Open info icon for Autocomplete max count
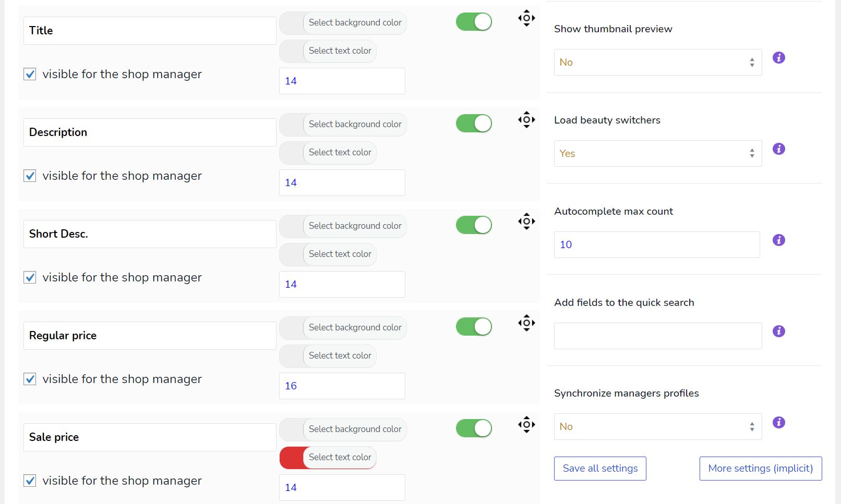Image resolution: width=841 pixels, height=504 pixels. [x=778, y=240]
